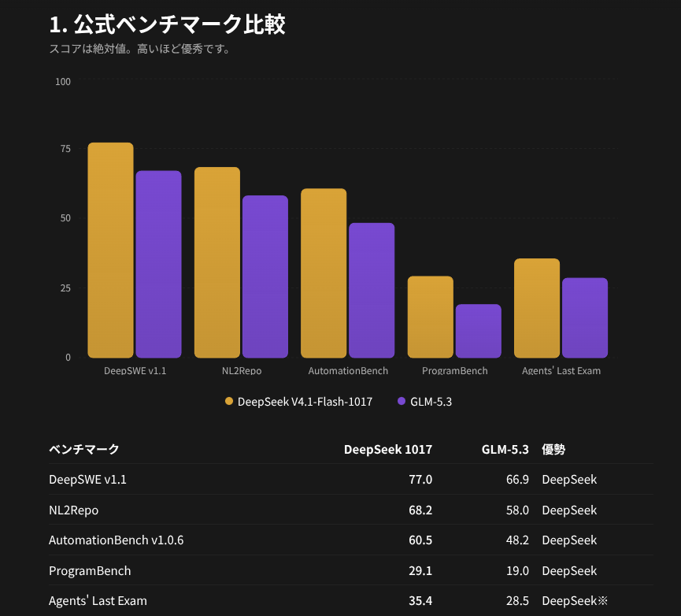Viewport: 681px width, 616px height.
Task: Select the purple AutomationBench bar
Action: pos(372,290)
